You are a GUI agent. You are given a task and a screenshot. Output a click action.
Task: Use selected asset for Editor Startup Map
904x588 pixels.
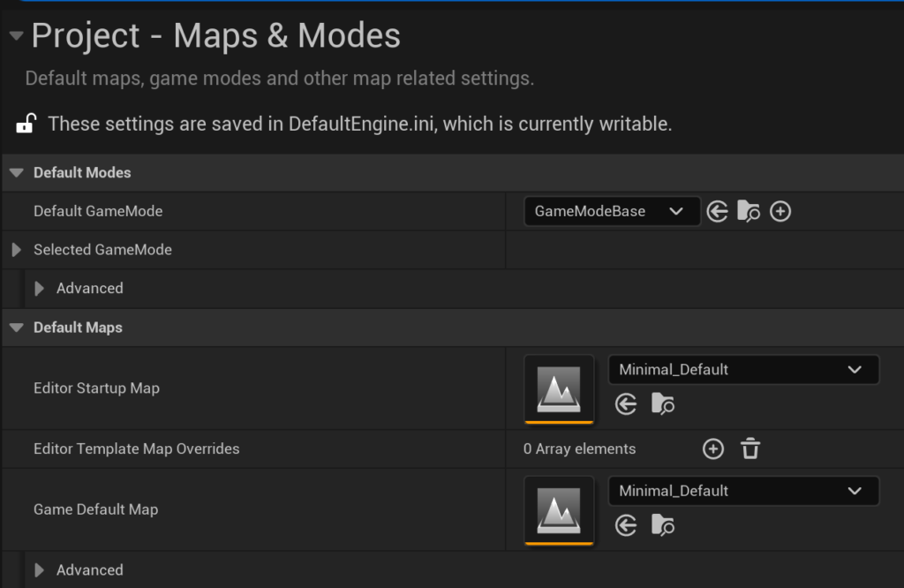(626, 404)
